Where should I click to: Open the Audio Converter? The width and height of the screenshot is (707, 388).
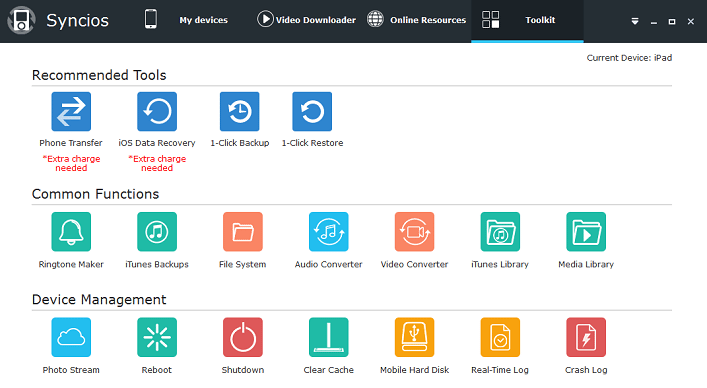329,232
